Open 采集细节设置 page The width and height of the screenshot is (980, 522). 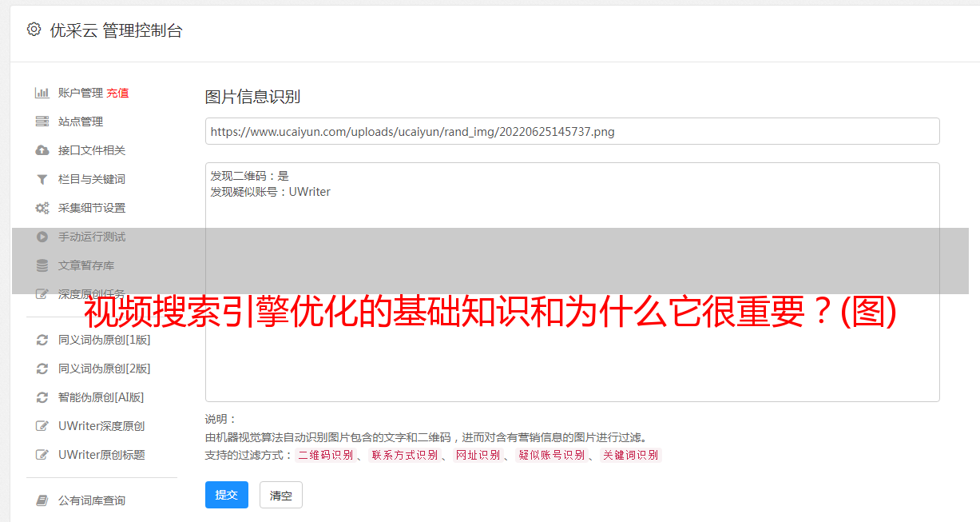coord(92,208)
